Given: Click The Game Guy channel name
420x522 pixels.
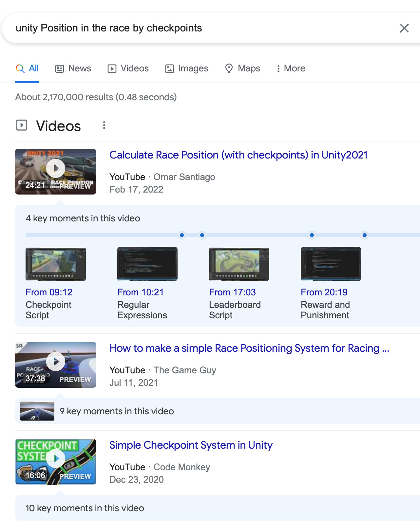Looking at the screenshot, I should click(185, 370).
